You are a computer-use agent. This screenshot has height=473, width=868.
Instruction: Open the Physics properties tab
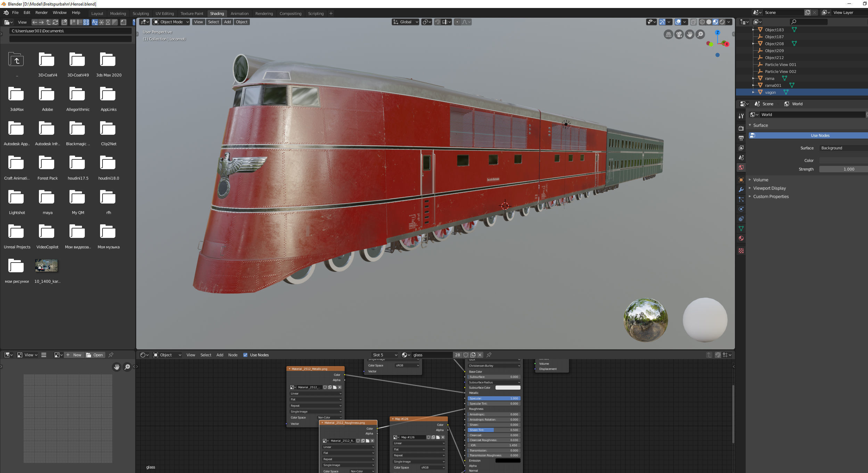click(741, 209)
